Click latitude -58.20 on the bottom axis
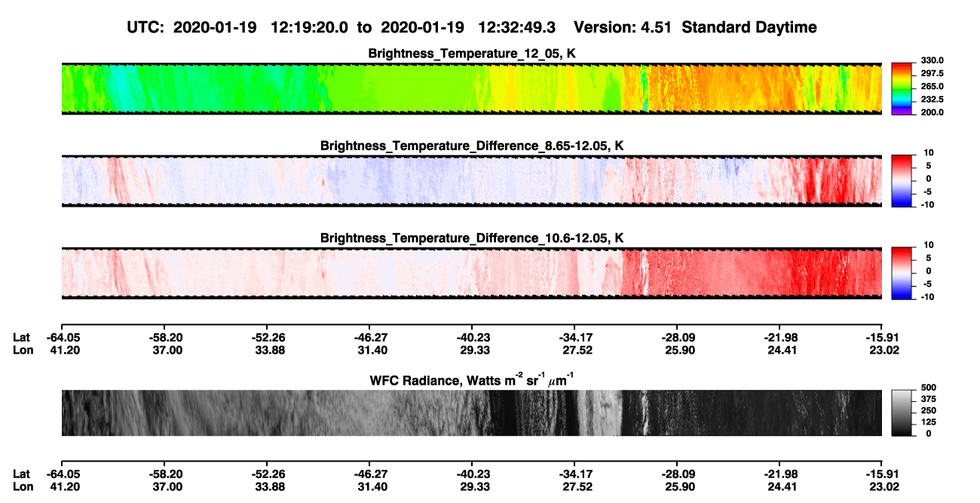980x503 pixels. 165,474
